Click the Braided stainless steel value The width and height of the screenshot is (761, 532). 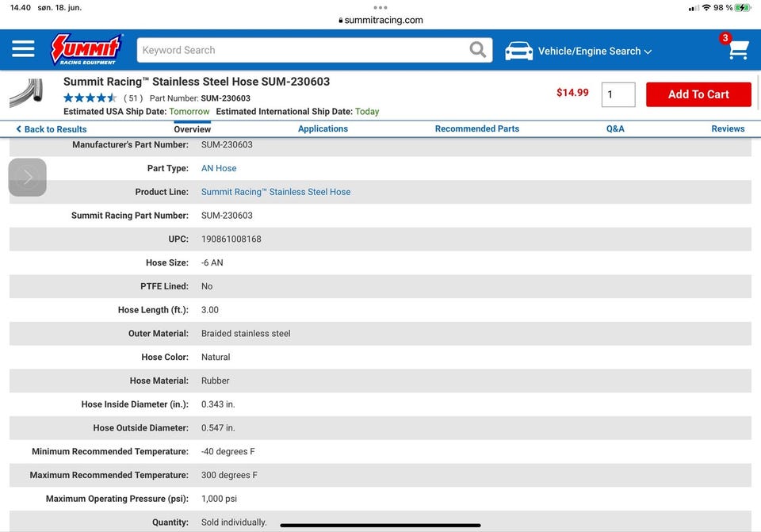point(246,334)
